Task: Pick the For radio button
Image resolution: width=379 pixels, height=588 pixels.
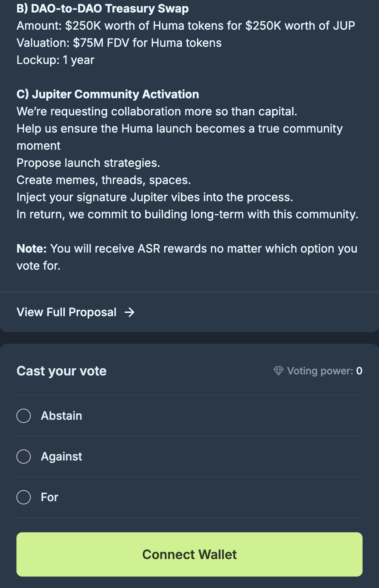Action: pos(24,497)
